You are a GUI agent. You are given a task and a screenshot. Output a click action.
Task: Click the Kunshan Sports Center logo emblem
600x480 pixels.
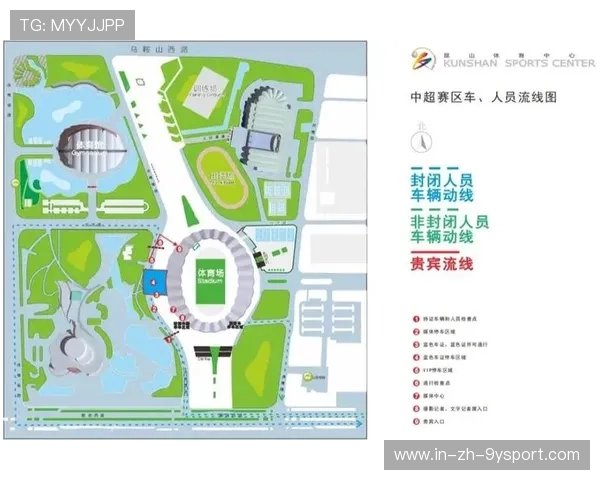coord(423,59)
